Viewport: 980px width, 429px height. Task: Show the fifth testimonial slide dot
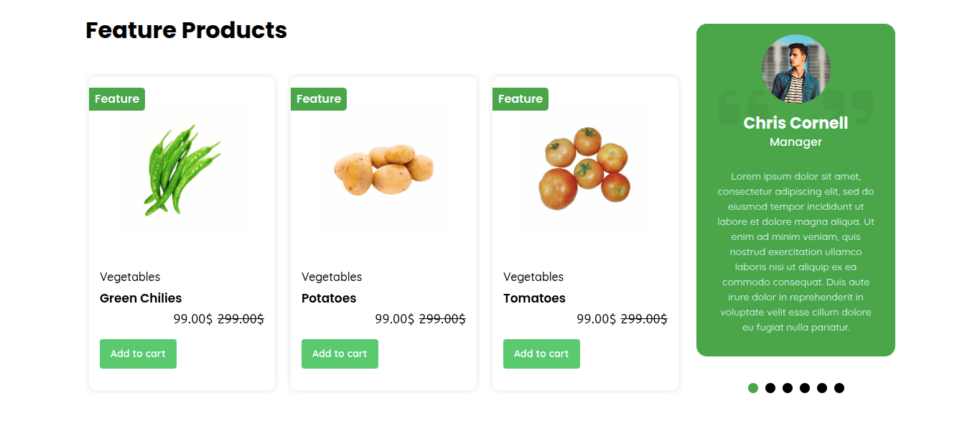point(822,388)
